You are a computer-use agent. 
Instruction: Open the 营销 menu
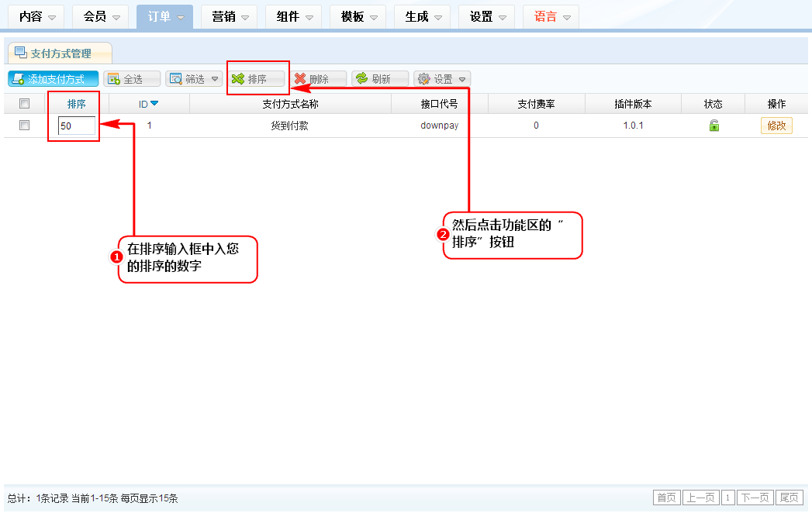229,17
